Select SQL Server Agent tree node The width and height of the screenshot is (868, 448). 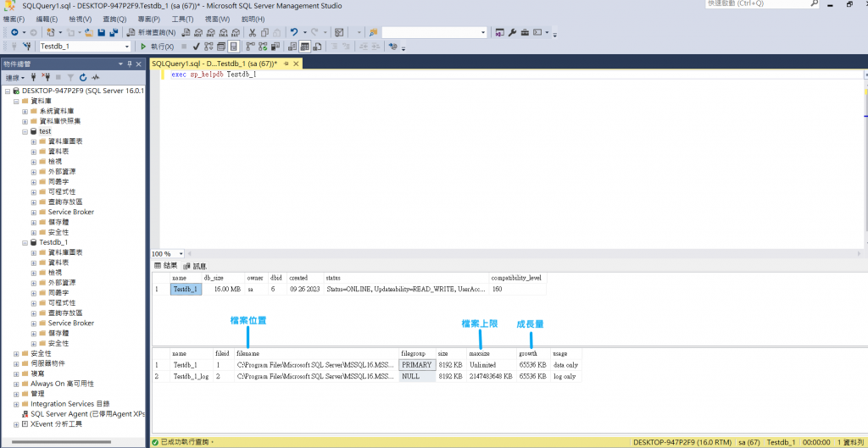click(82, 414)
